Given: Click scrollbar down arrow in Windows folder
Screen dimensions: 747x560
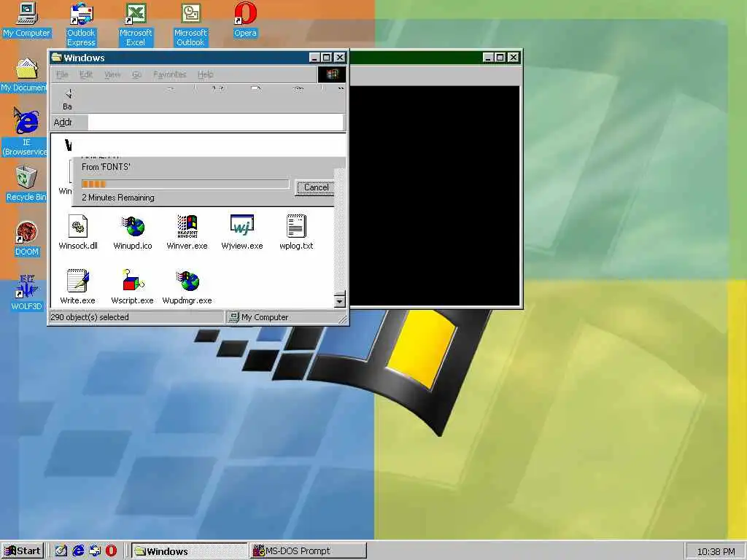Looking at the screenshot, I should tap(339, 301).
